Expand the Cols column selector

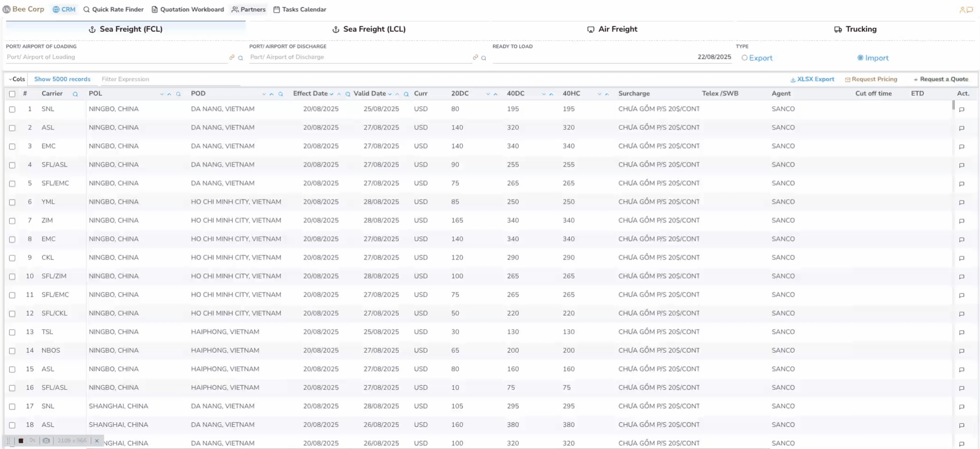pos(17,79)
